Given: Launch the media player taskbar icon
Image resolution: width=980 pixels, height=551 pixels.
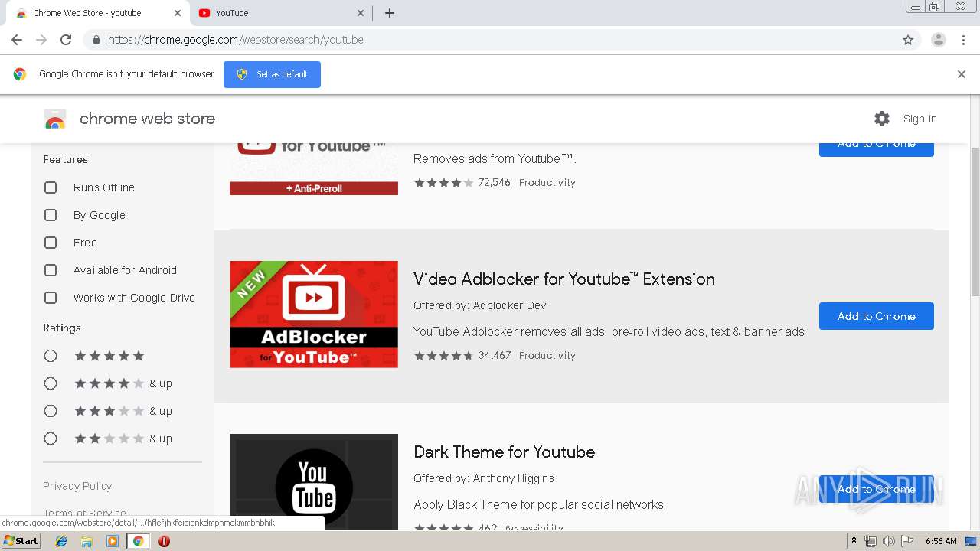Looking at the screenshot, I should pyautogui.click(x=113, y=541).
